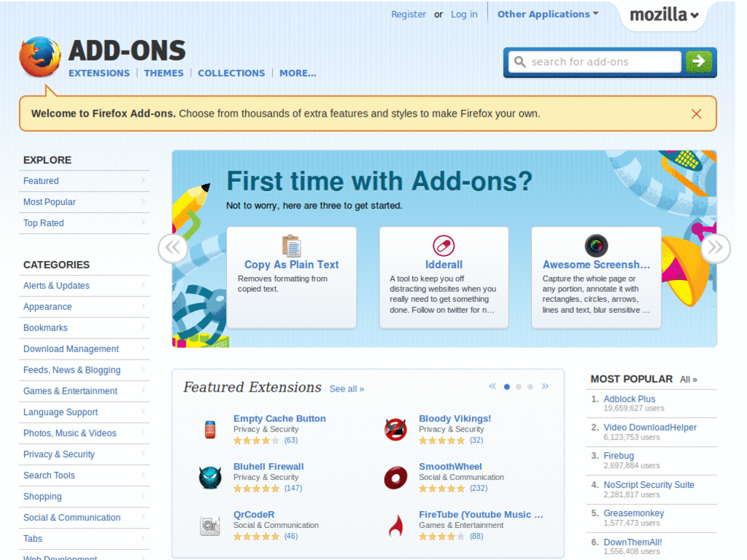The image size is (747, 560).
Task: Open the Language Support category
Action: coord(84,412)
